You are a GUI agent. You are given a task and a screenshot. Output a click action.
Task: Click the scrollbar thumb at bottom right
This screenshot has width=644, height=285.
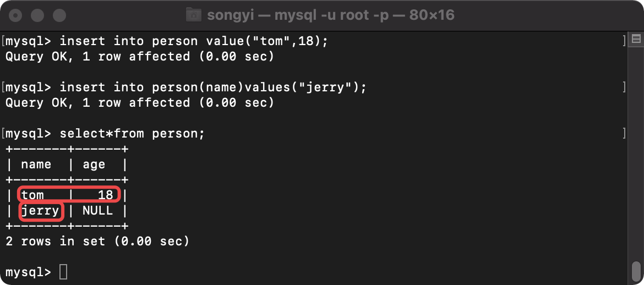point(636,271)
